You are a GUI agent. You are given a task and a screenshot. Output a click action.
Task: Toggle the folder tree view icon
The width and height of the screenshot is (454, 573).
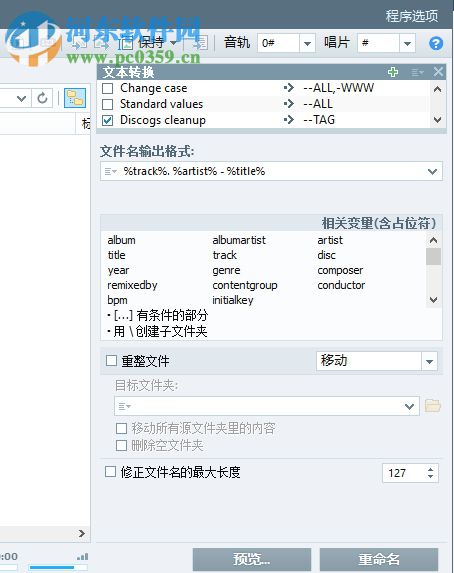75,98
